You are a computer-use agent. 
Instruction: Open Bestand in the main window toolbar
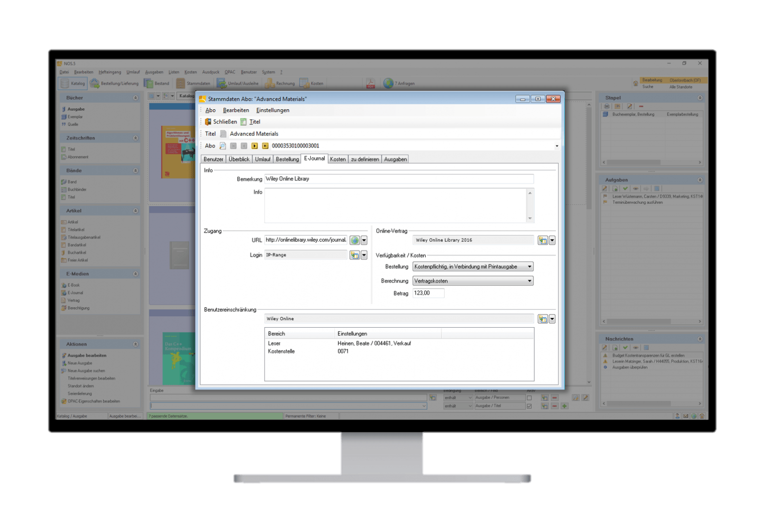point(157,84)
